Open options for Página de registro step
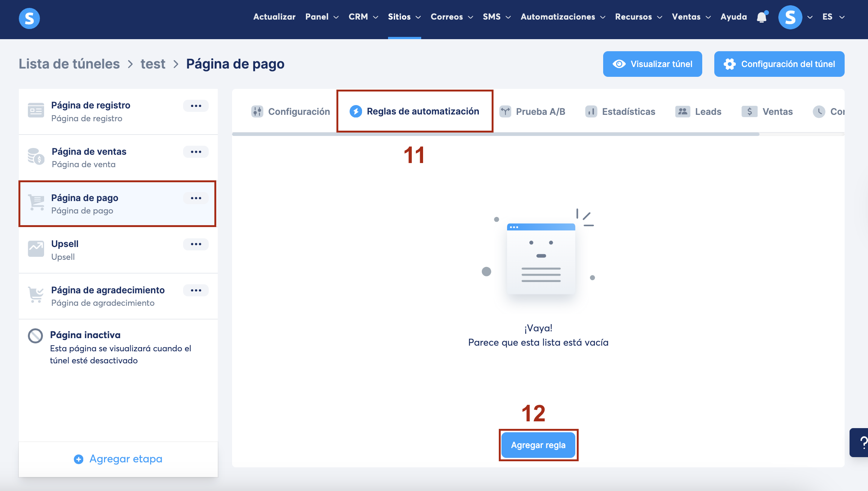Image resolution: width=868 pixels, height=491 pixels. [x=196, y=106]
